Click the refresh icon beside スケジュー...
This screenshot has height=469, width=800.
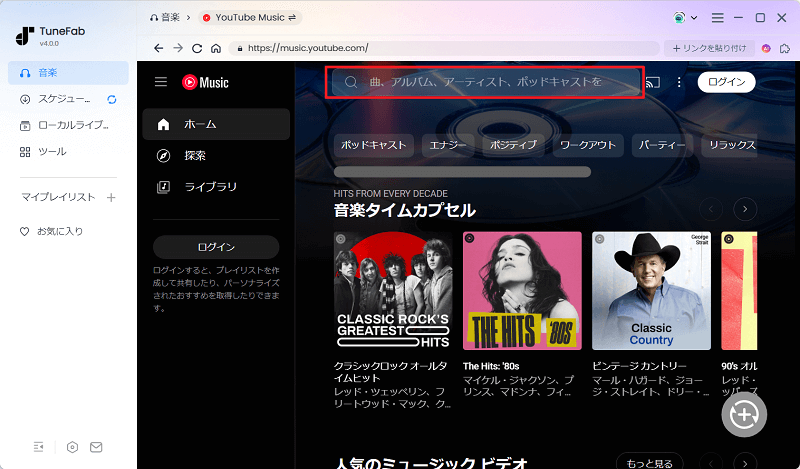pyautogui.click(x=112, y=100)
